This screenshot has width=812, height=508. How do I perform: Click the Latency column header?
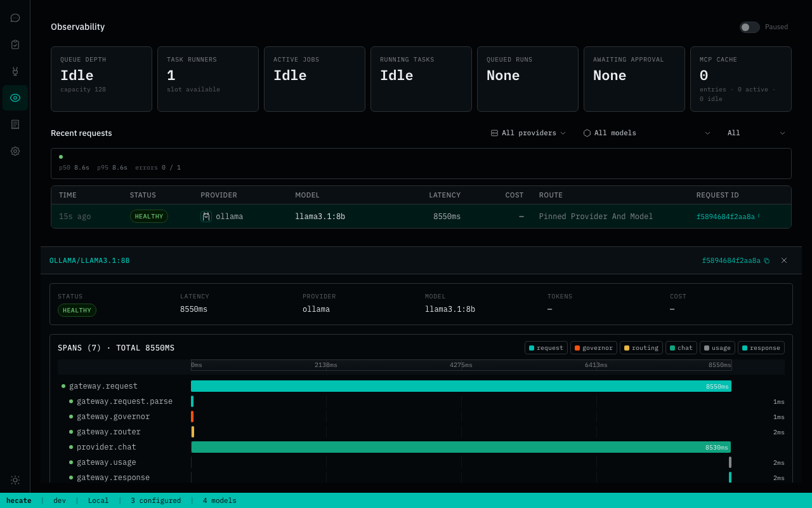coord(445,195)
